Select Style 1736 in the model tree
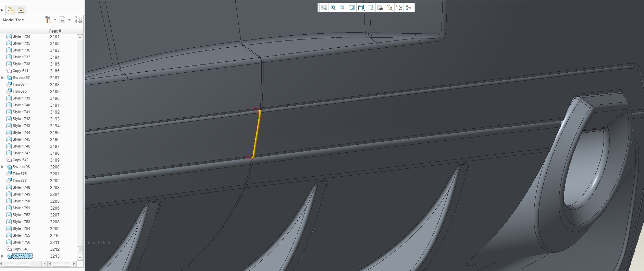The width and height of the screenshot is (644, 271). (21, 50)
